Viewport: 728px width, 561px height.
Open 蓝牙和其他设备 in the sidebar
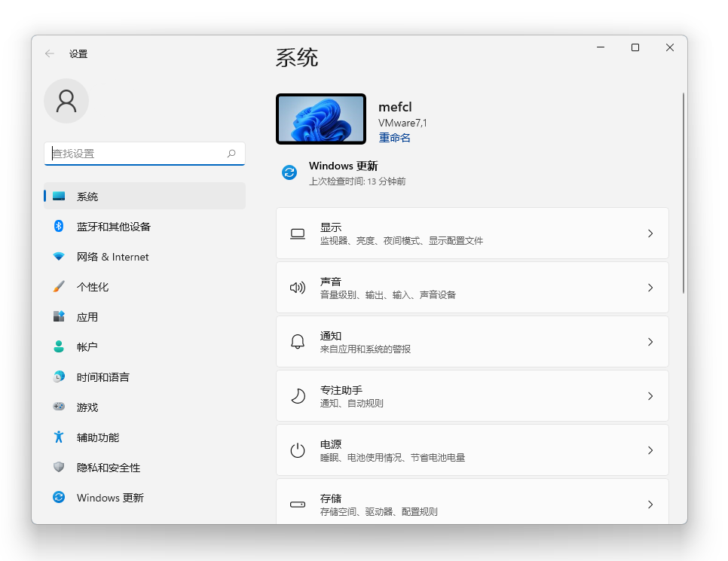pyautogui.click(x=145, y=227)
